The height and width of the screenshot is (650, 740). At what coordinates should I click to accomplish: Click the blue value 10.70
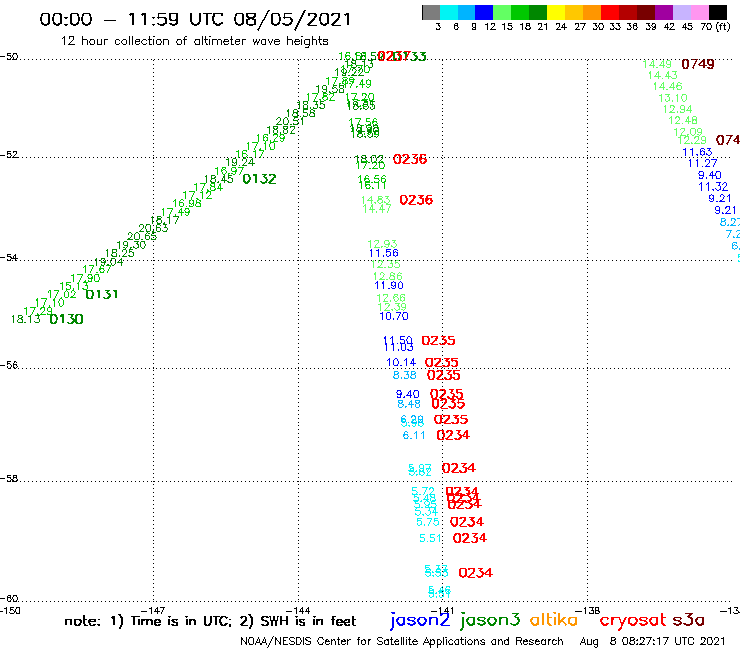coord(394,317)
